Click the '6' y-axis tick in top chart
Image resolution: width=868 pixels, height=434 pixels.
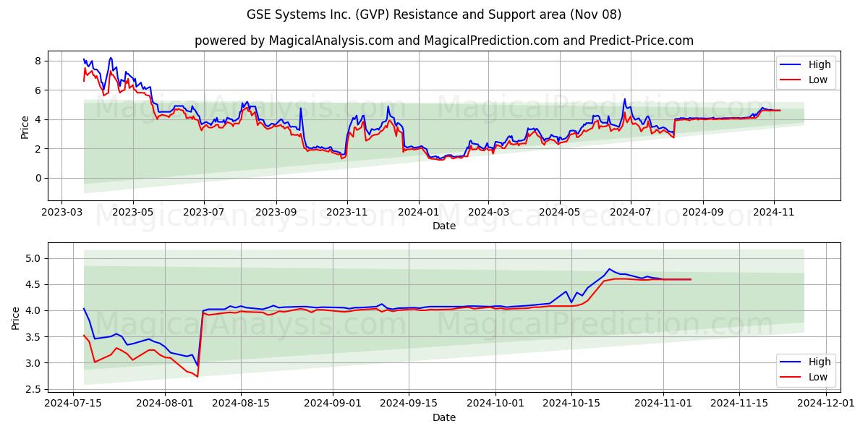tap(39, 90)
